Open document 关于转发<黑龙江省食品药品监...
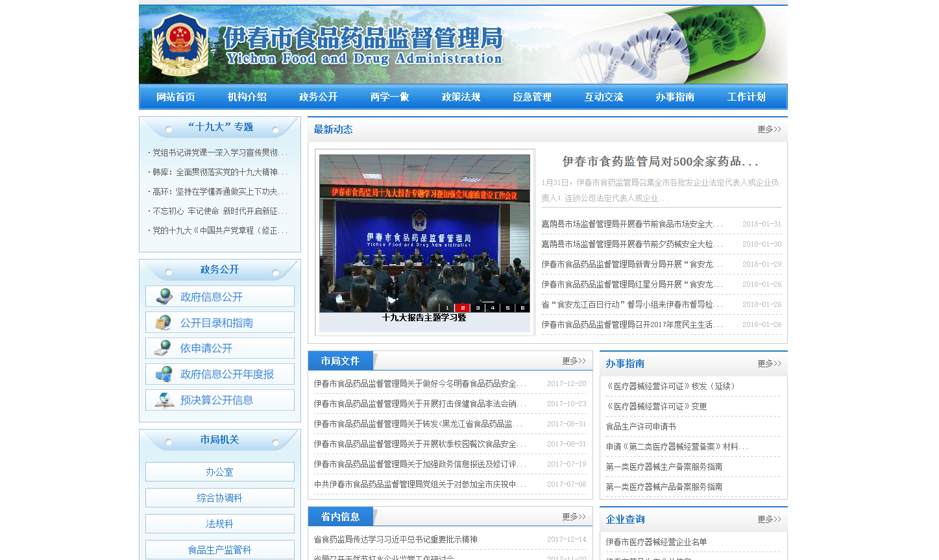 tap(419, 424)
